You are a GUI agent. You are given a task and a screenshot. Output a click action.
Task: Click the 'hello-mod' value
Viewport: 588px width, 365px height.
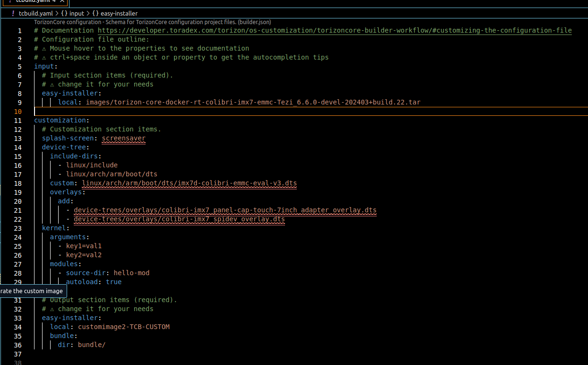(131, 273)
